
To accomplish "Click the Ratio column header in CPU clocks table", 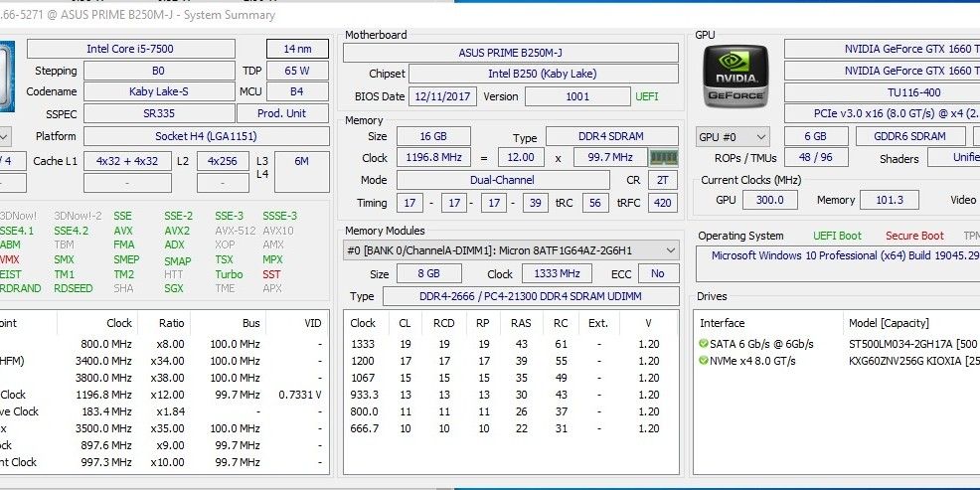I will tap(164, 323).
